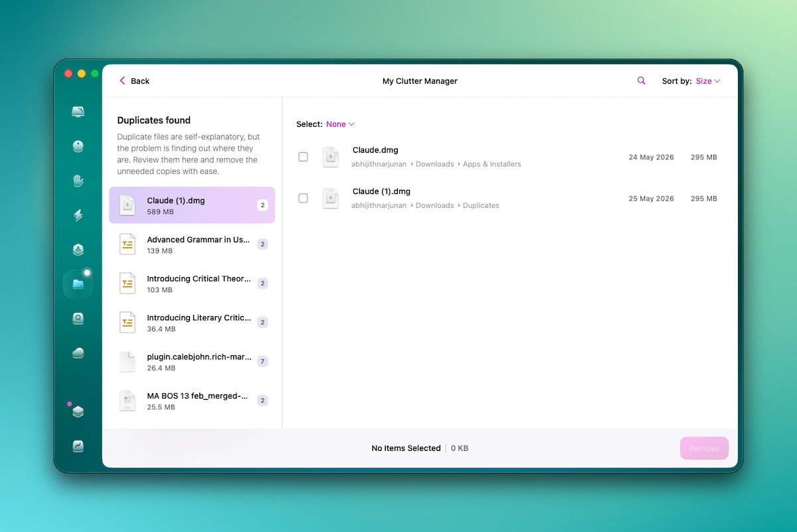Select the Claude (1).dmg 589 MB duplicate group

[x=192, y=205]
